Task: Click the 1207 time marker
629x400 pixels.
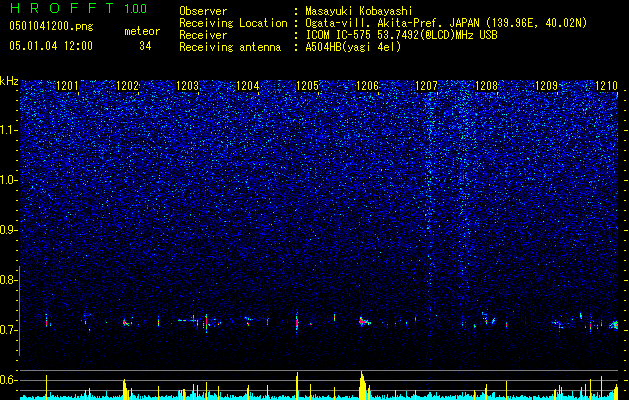Action: tap(426, 86)
